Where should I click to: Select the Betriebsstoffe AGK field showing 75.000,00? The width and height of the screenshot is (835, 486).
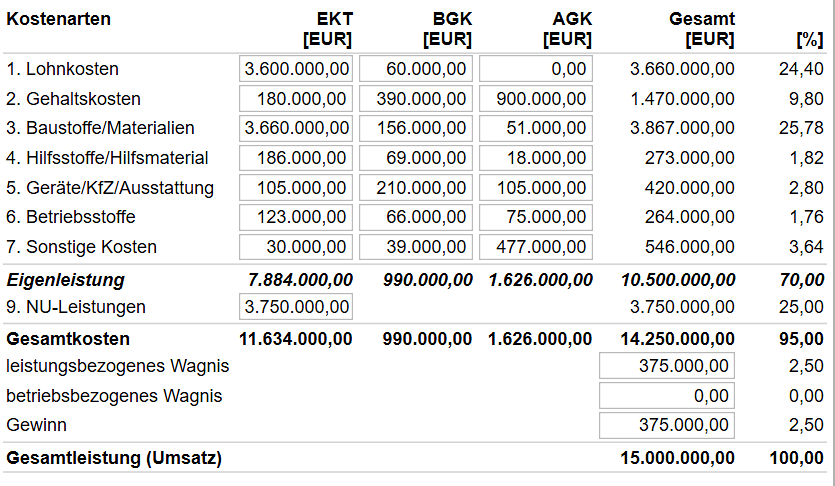[x=536, y=217]
